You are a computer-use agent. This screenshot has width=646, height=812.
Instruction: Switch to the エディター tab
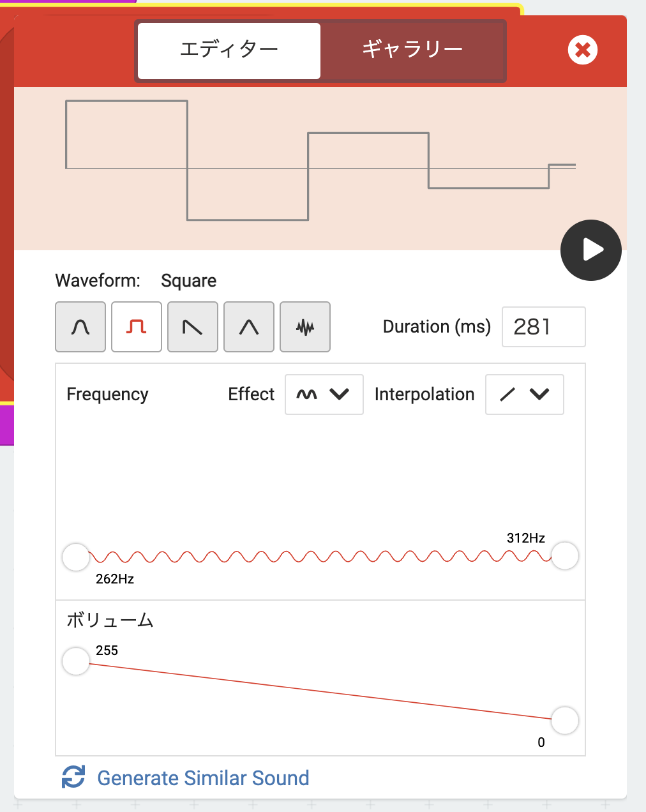coord(229,50)
